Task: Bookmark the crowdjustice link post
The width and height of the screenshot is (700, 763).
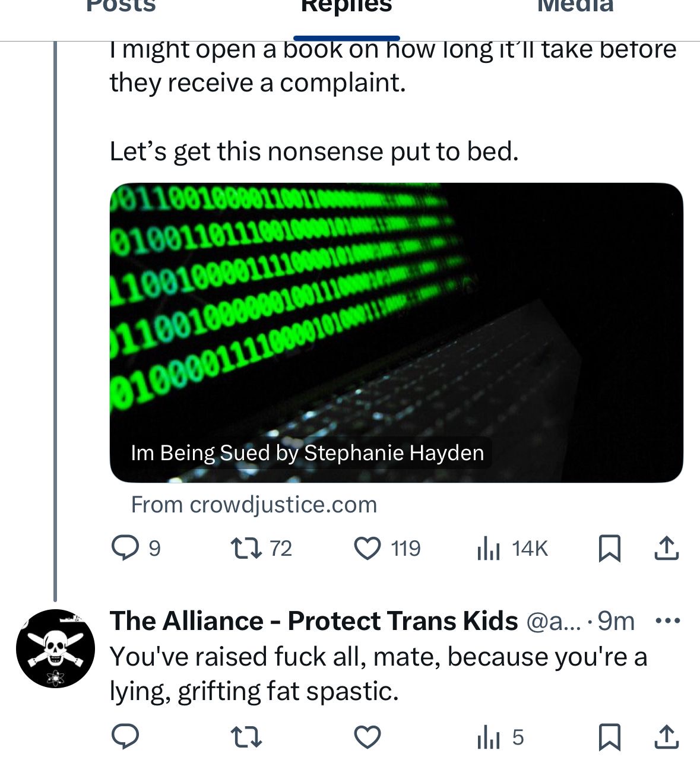Action: tap(609, 548)
